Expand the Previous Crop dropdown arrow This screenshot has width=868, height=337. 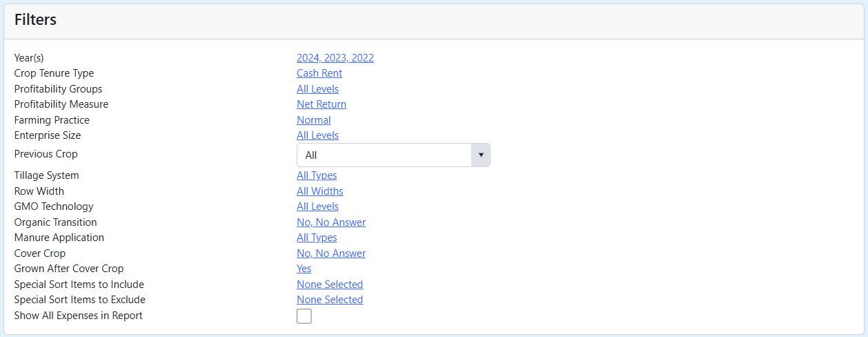coord(480,155)
